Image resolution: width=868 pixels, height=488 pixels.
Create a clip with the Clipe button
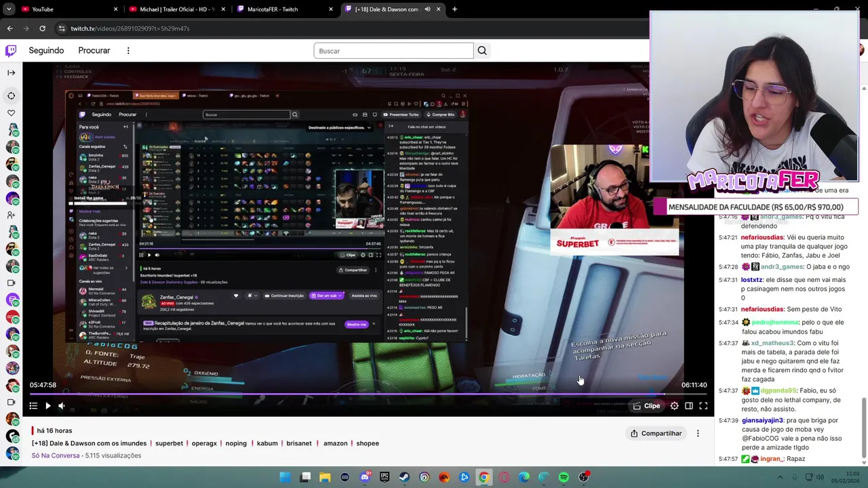tap(646, 406)
